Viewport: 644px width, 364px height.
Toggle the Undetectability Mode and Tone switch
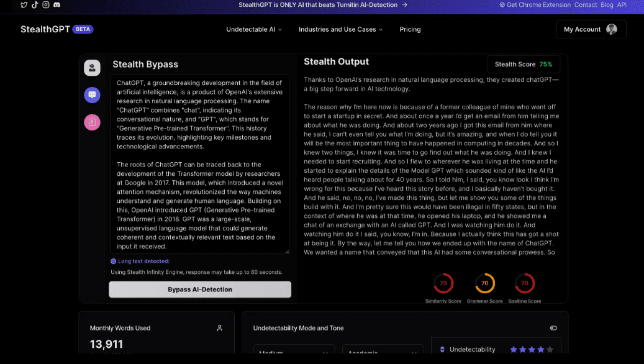tap(553, 328)
